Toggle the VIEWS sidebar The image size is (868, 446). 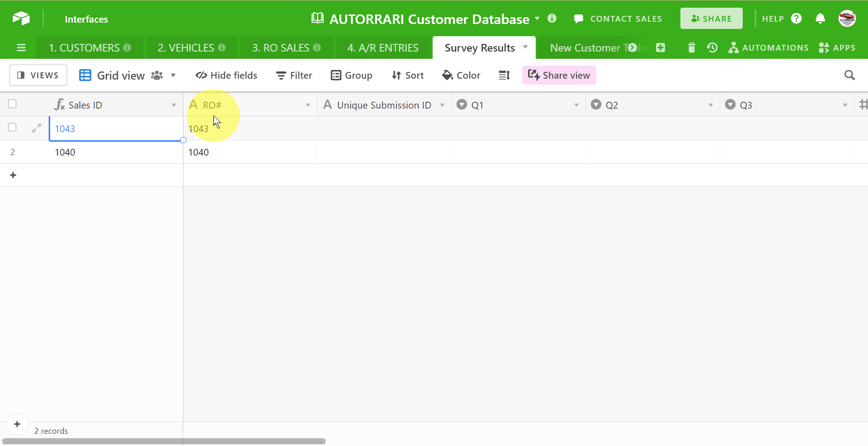point(38,75)
